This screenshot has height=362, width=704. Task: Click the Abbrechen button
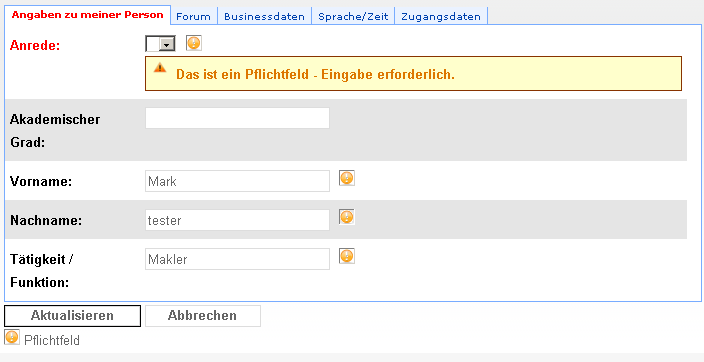point(202,316)
